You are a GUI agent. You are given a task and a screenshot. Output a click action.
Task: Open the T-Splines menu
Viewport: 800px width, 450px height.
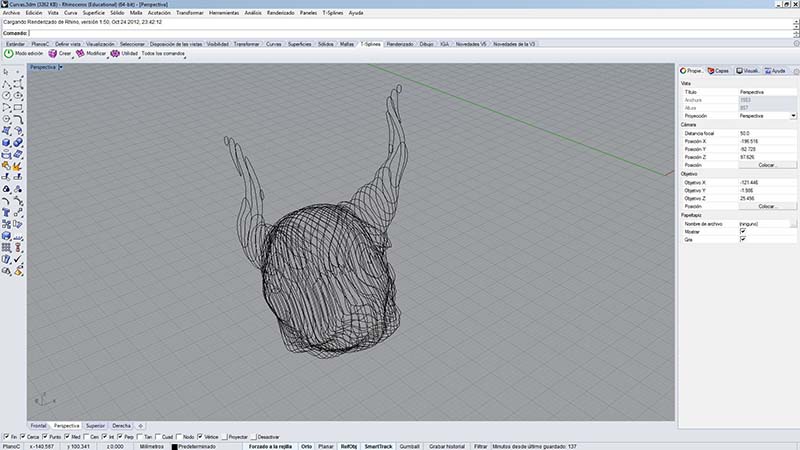pyautogui.click(x=333, y=13)
